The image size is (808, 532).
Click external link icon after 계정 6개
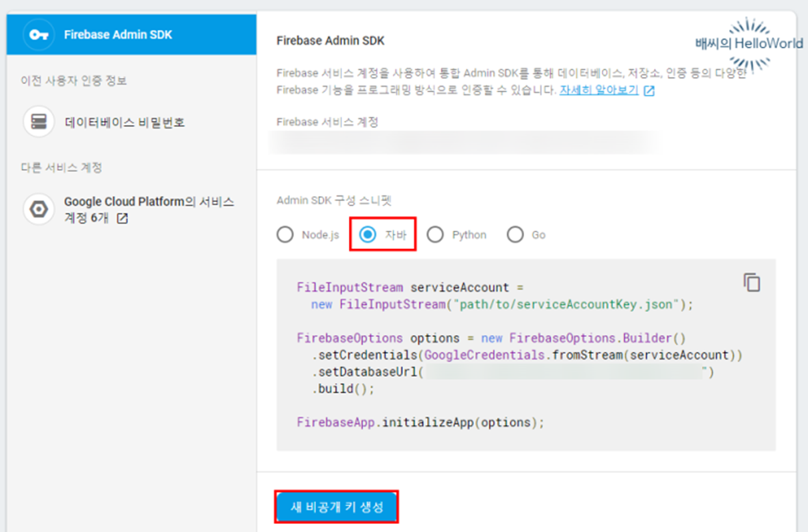point(122,218)
